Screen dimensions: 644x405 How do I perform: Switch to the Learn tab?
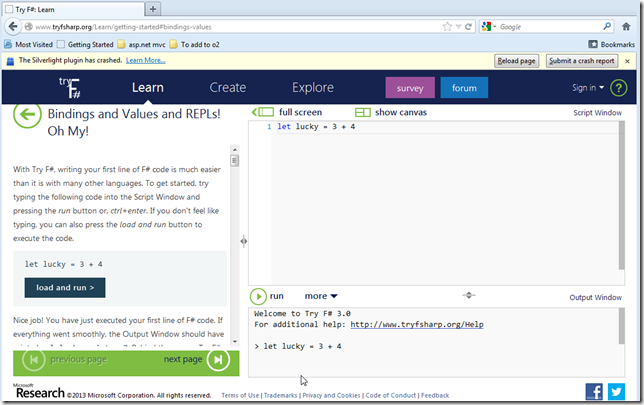[x=148, y=87]
